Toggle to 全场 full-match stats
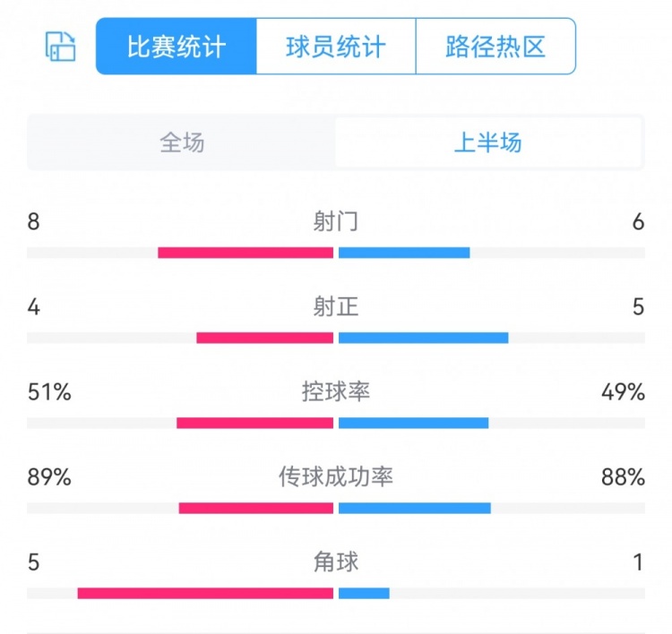Screen dimensions: 672x634 coord(182,142)
